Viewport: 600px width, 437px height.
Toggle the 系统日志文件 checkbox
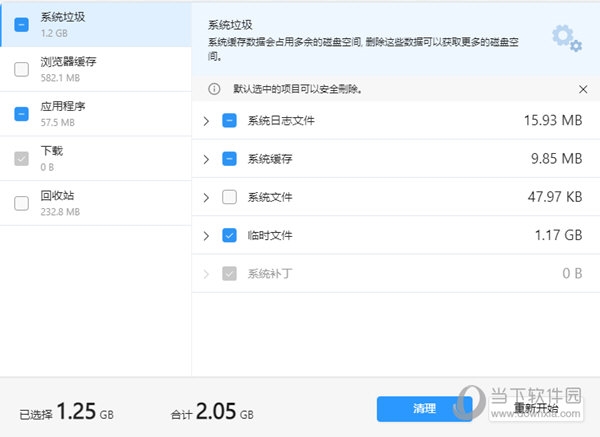(229, 121)
